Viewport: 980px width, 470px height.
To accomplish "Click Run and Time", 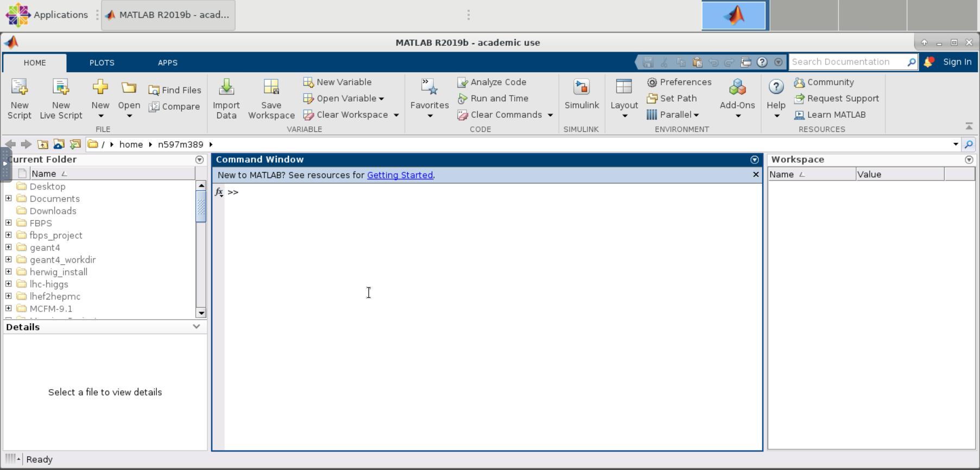I will pos(493,98).
